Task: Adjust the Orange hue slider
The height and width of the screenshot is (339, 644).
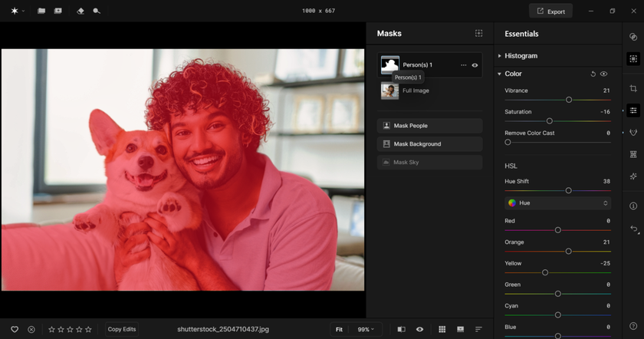Action: [x=568, y=251]
